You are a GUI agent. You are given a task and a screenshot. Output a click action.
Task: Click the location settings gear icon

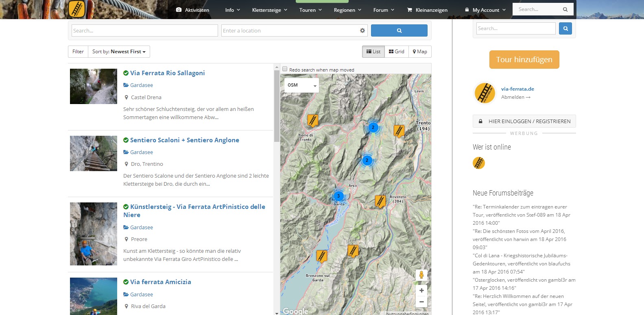pyautogui.click(x=362, y=31)
